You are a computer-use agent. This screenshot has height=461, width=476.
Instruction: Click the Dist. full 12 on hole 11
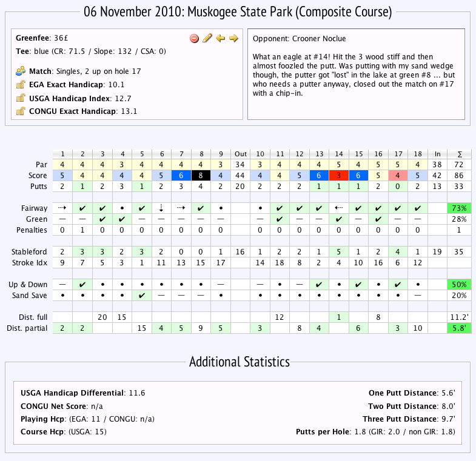[x=280, y=317]
